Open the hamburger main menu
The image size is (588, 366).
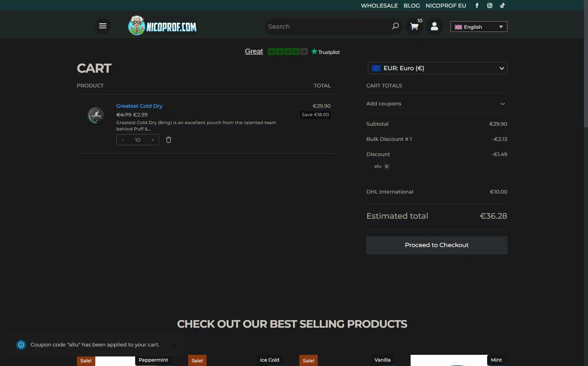(x=102, y=26)
